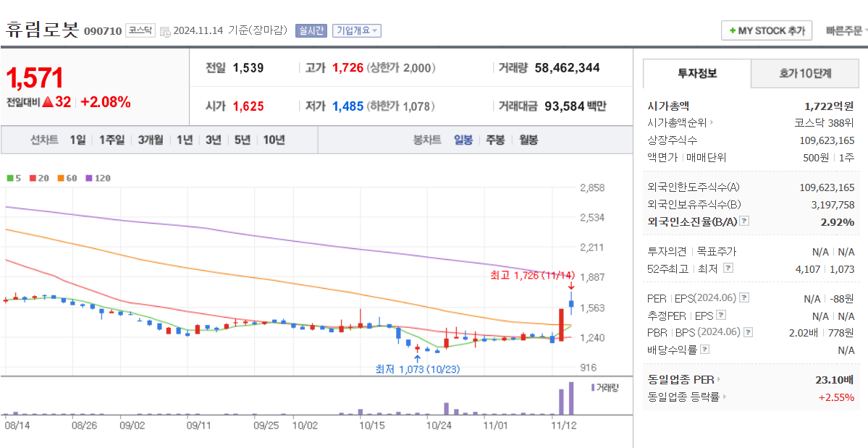
Task: Select the 5년 line chart period
Action: point(242,140)
